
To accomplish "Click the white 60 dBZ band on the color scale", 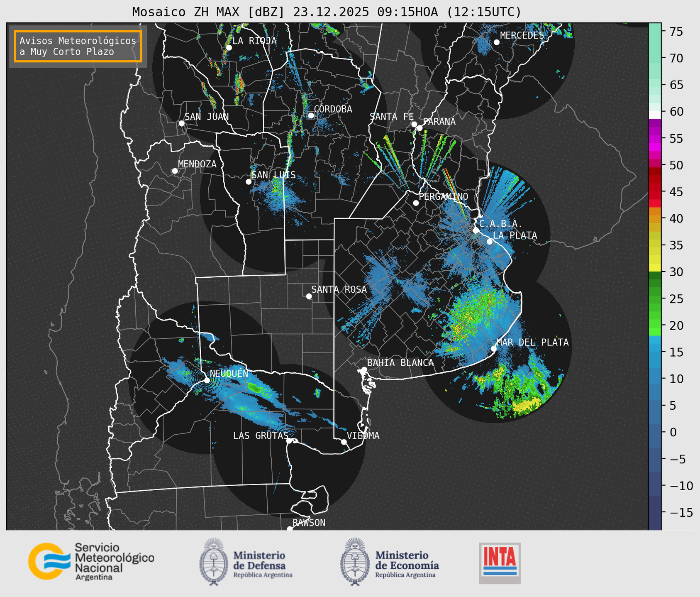I will tap(654, 115).
